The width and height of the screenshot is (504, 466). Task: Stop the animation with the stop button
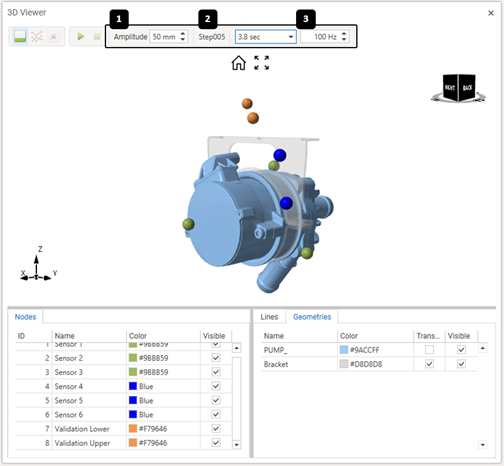[97, 36]
